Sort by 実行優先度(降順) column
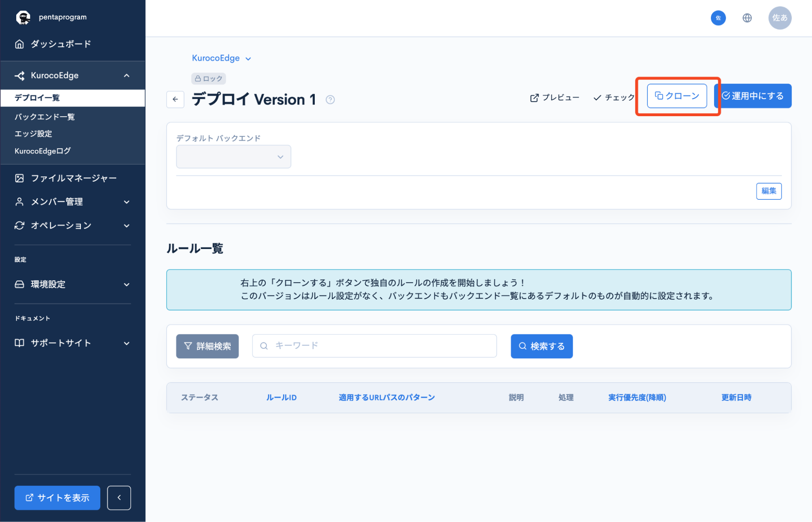The width and height of the screenshot is (812, 522). 637,398
